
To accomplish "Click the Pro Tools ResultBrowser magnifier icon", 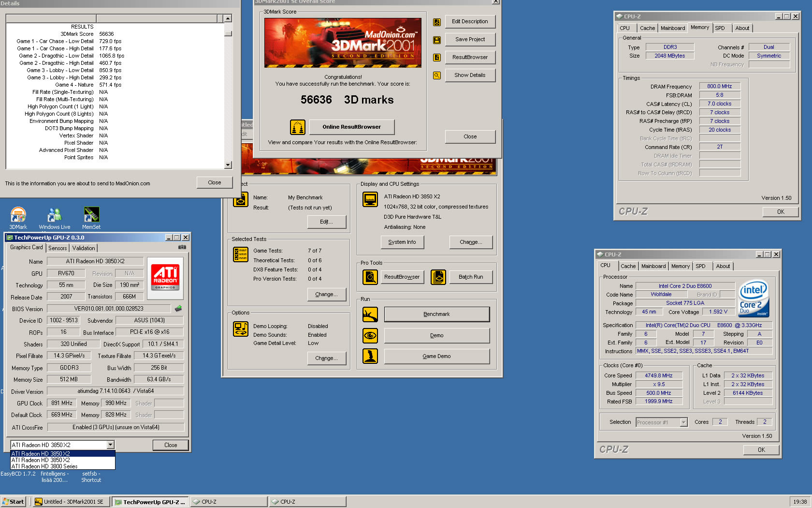I will (x=370, y=277).
